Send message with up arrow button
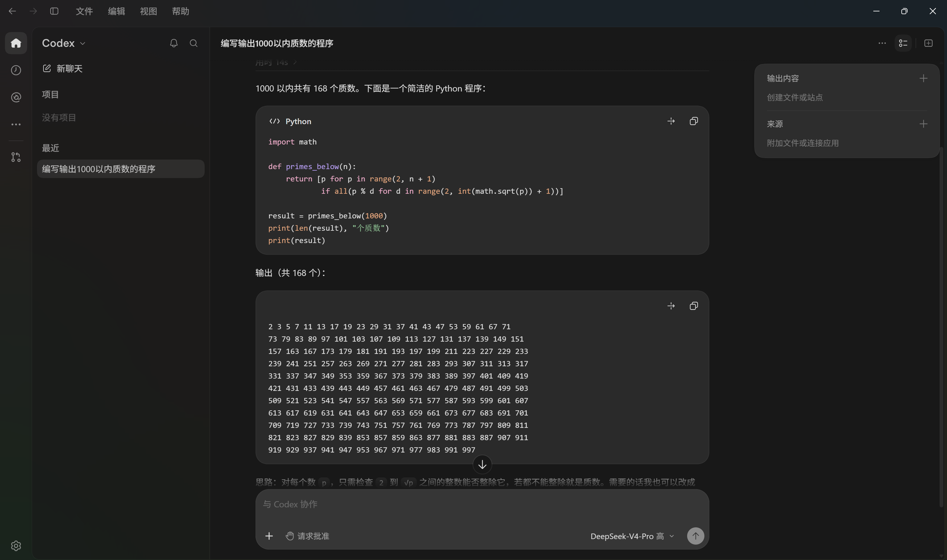The image size is (947, 560). coord(695,536)
